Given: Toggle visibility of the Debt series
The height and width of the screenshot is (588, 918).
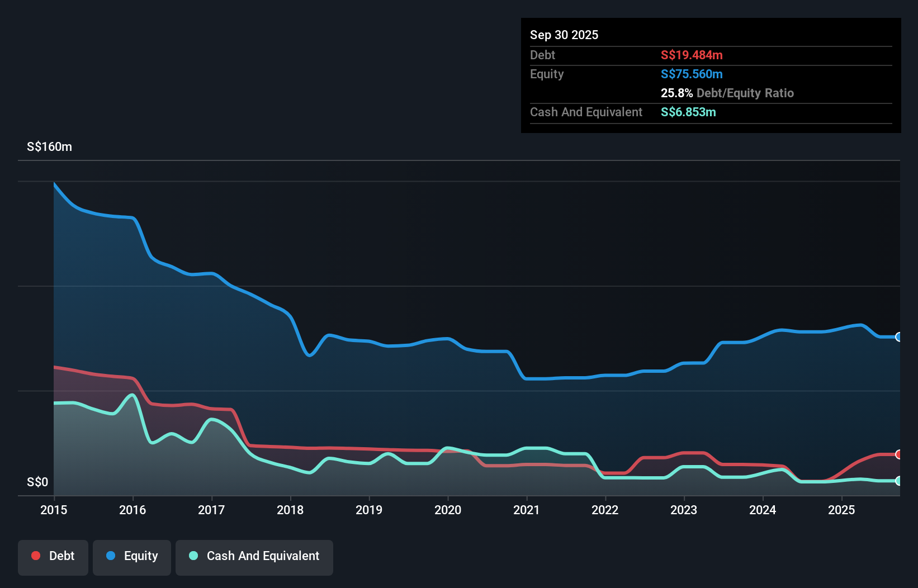Looking at the screenshot, I should (53, 556).
